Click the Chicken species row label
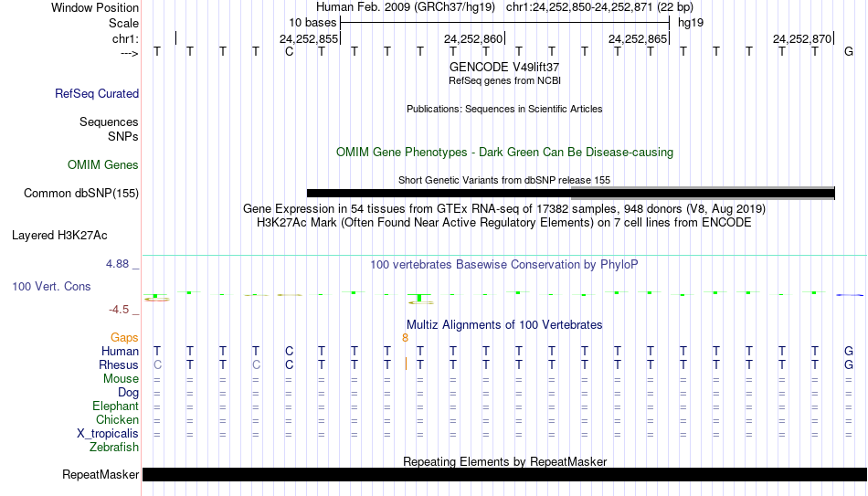 point(117,420)
